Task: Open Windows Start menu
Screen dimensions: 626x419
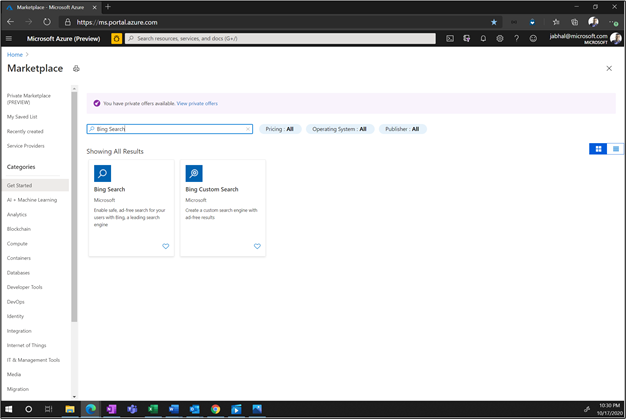Action: [8, 409]
